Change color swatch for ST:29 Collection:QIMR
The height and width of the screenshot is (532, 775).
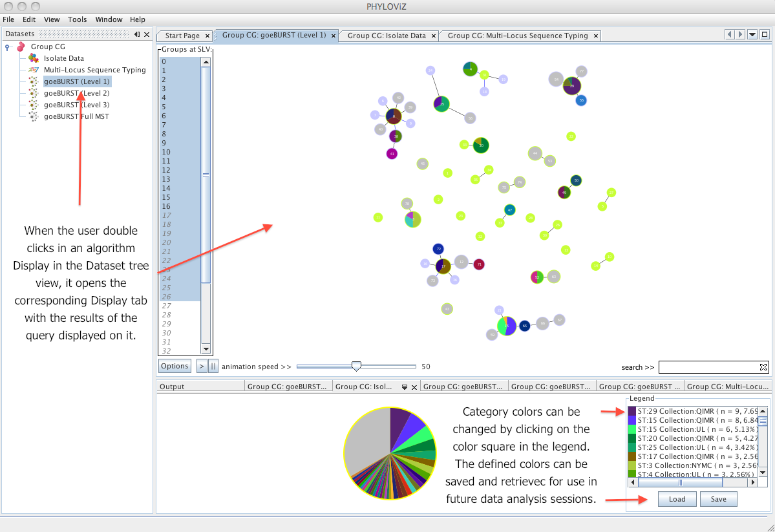pyautogui.click(x=632, y=411)
